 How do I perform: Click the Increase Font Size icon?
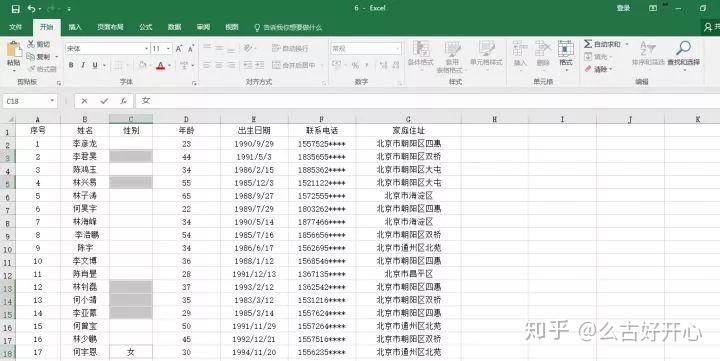[179, 48]
